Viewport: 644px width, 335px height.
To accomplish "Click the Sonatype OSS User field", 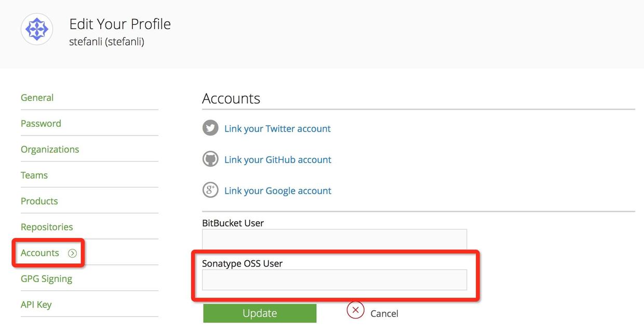I will tap(334, 280).
